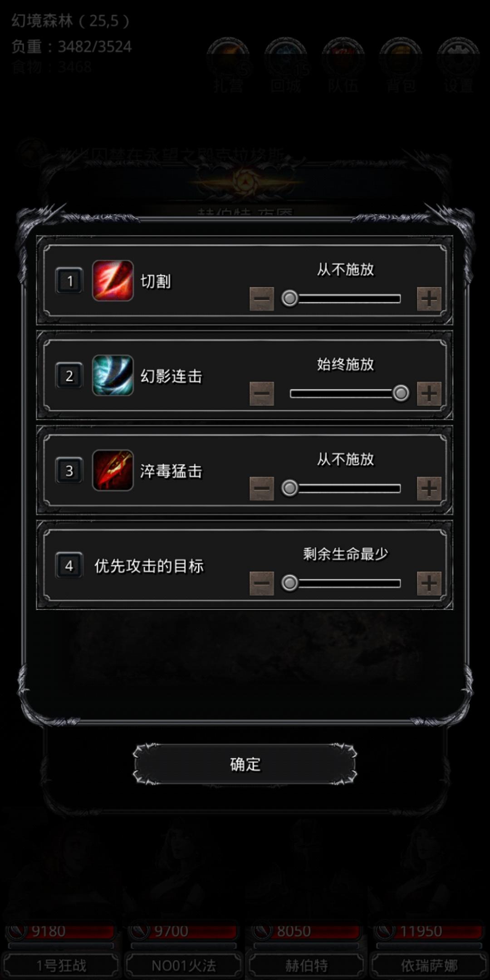Image resolution: width=490 pixels, height=980 pixels.
Task: Click the 优先攻击的目标 slider handle
Action: [290, 583]
